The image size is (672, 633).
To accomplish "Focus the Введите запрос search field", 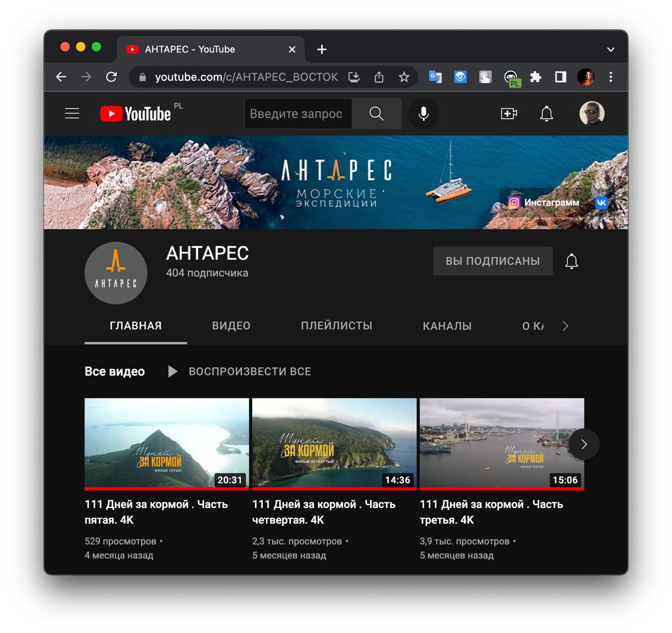I will coord(298,113).
